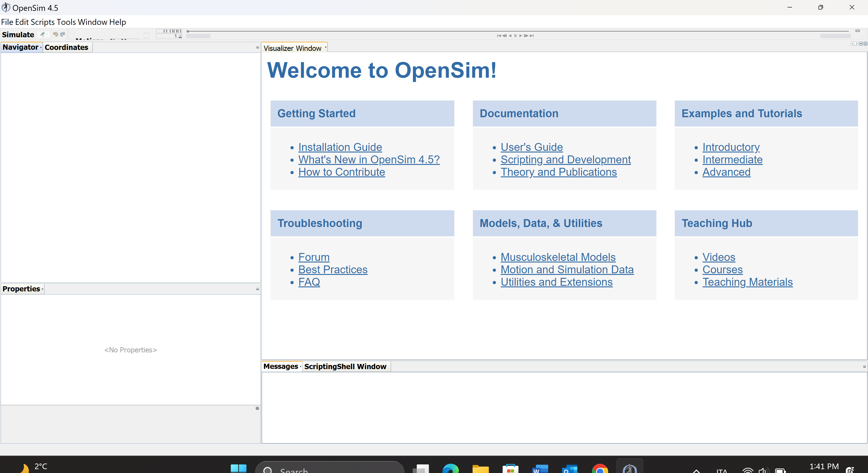Open the Intermediate tutorials link
Screen dimensions: 868x473
pos(733,159)
